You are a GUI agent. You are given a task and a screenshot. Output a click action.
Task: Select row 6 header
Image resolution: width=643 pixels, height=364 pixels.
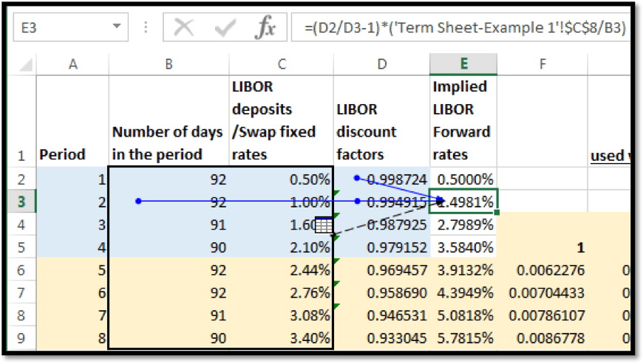[22, 269]
